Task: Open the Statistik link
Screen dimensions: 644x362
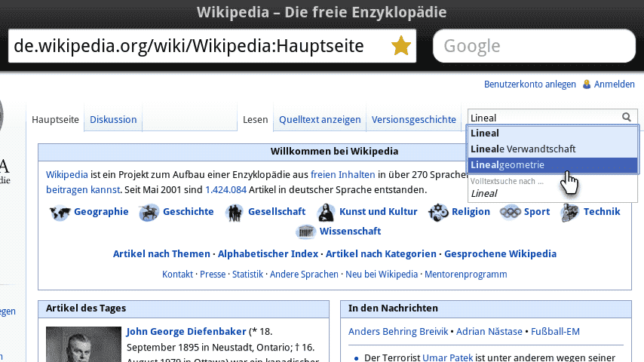Action: pos(247,274)
